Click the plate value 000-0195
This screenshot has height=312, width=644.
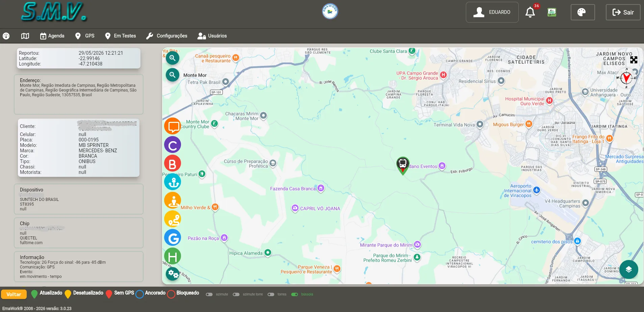(x=88, y=140)
